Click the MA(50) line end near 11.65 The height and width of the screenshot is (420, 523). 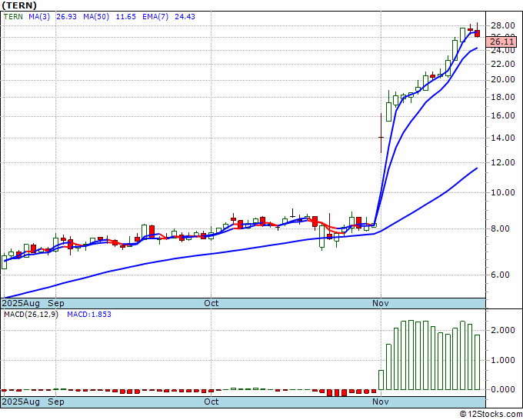click(476, 168)
